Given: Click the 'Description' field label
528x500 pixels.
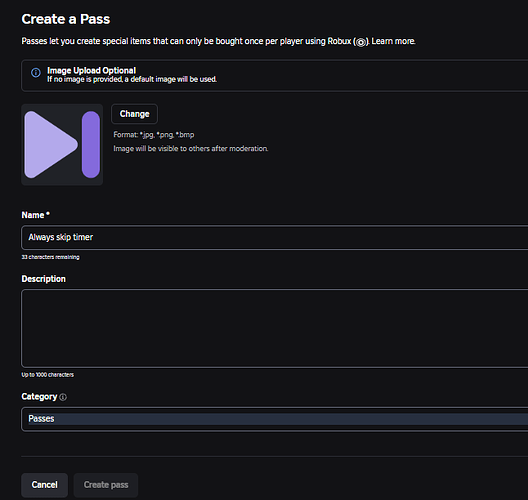Looking at the screenshot, I should 43,279.
